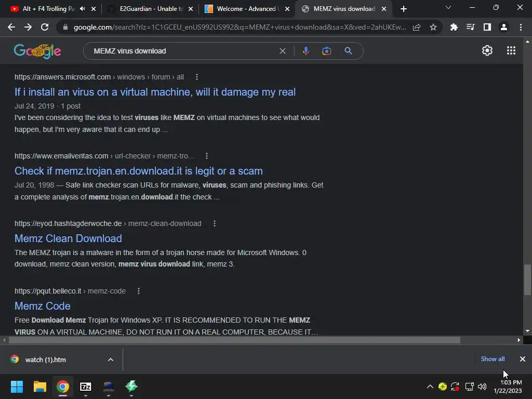The width and height of the screenshot is (532, 399).
Task: Expand options for watch (1).htm download
Action: [111, 360]
